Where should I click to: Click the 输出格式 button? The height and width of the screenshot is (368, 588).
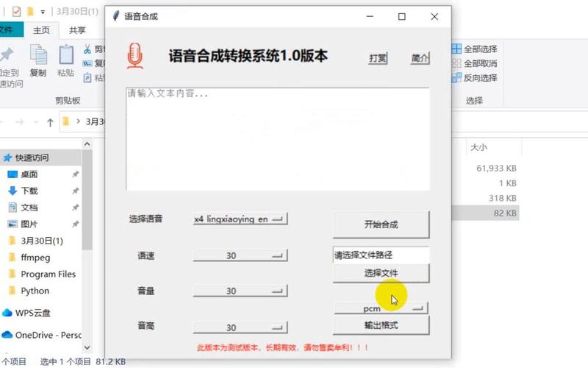pos(381,325)
